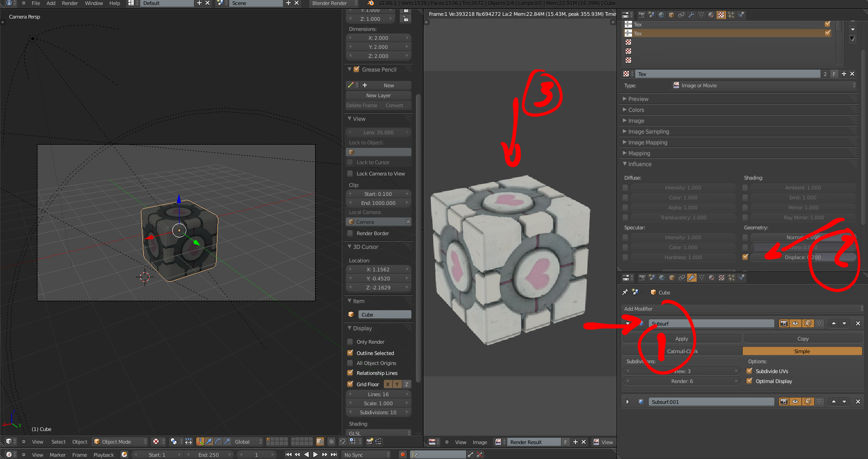868x459 pixels.
Task: Open Material tab in upper properties header
Action: 711,15
